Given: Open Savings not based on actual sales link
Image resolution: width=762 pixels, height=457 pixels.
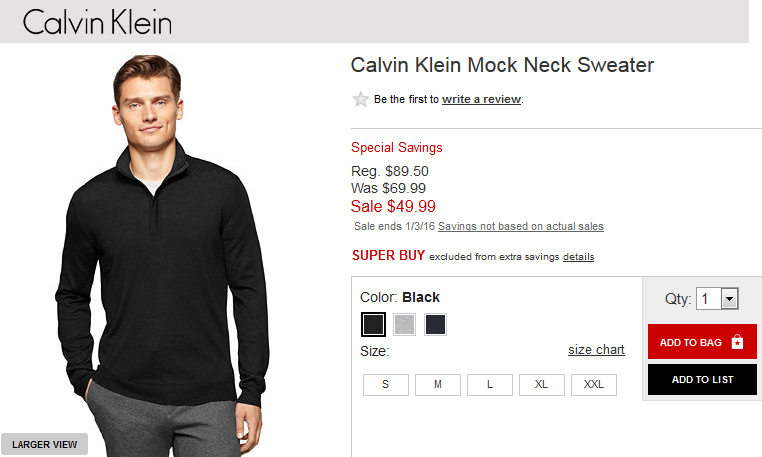Looking at the screenshot, I should click(520, 226).
